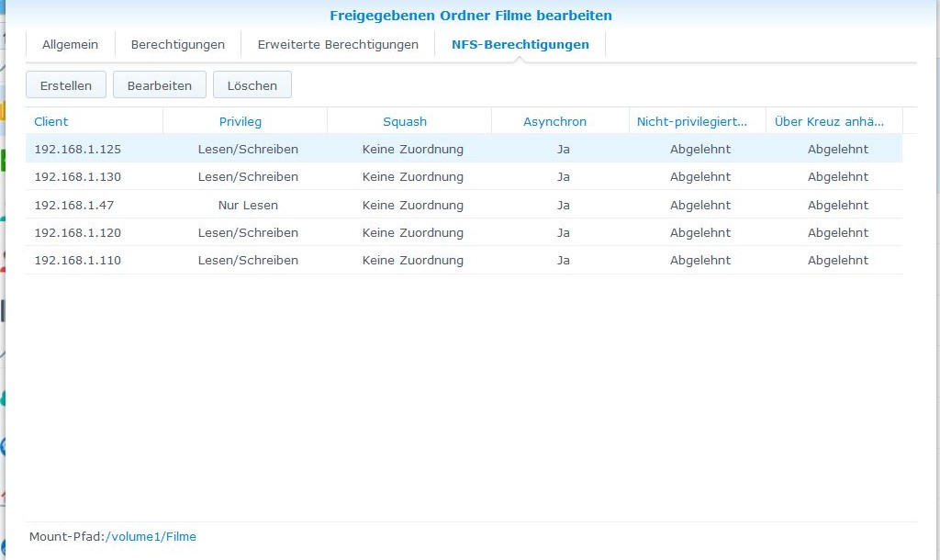The width and height of the screenshot is (940, 560).
Task: Switch to the Allgemein tab
Action: (70, 44)
